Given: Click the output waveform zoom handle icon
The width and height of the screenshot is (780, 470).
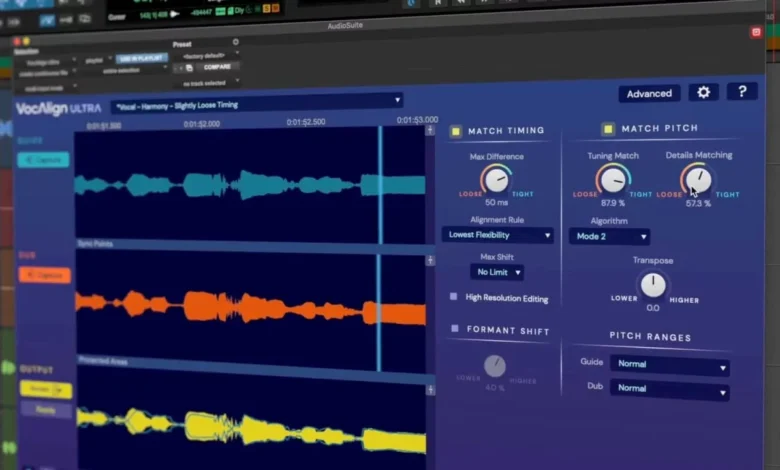Looking at the screenshot, I should click(x=431, y=389).
